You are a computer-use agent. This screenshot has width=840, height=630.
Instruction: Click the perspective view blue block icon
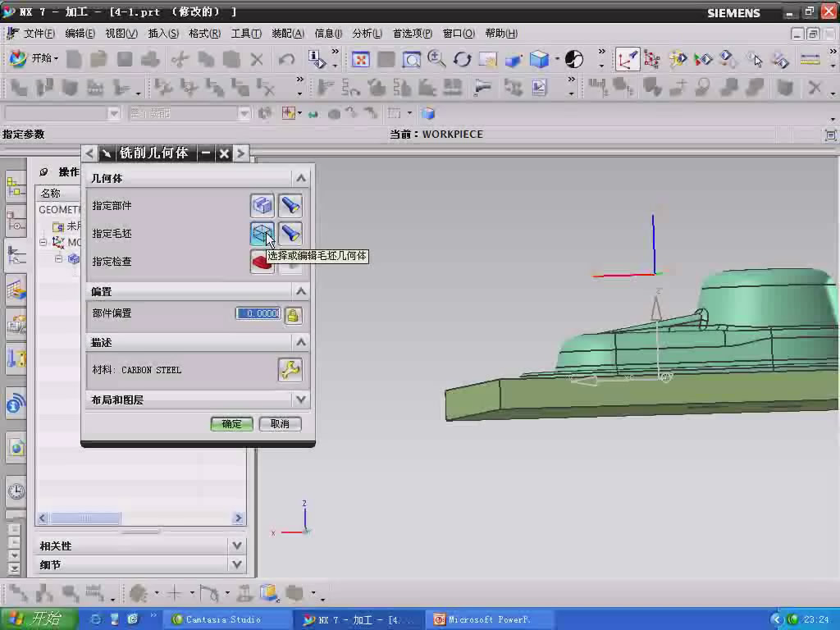pyautogui.click(x=514, y=59)
